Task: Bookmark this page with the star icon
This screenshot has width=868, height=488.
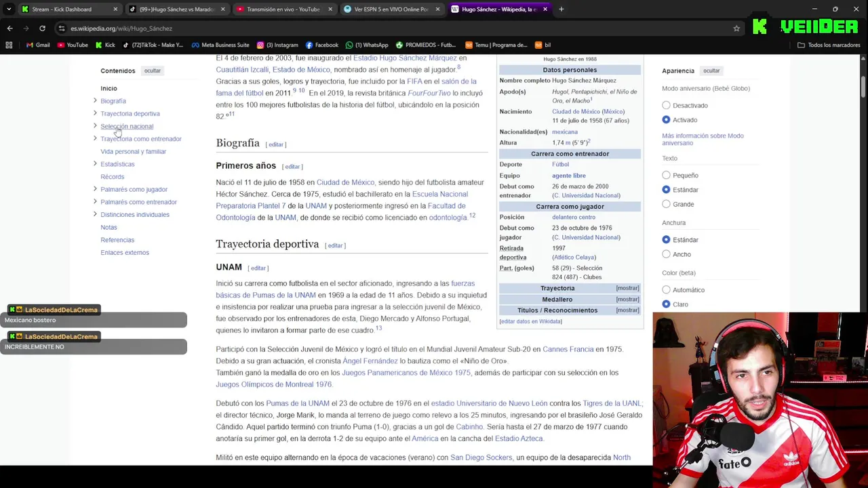Action: coord(736,28)
